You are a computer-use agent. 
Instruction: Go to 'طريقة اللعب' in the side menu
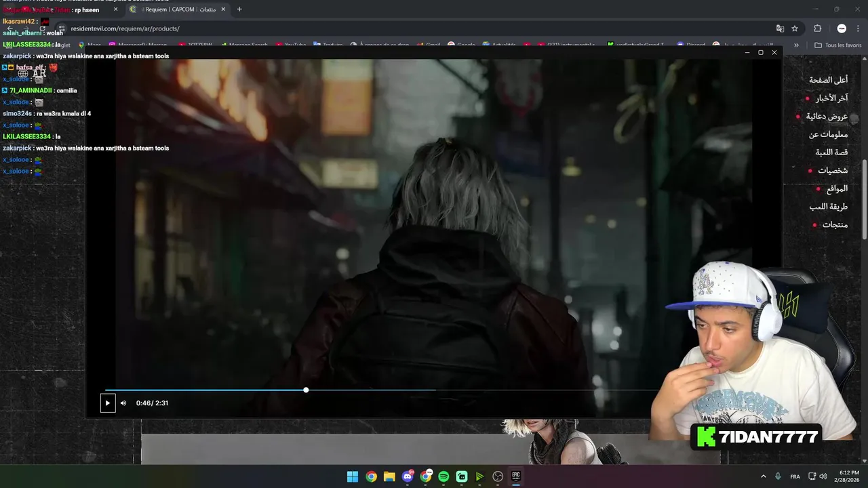(x=828, y=207)
